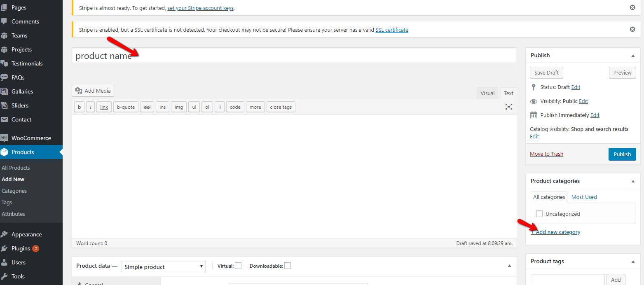
Task: Open Plugins via its plug icon
Action: 5,248
